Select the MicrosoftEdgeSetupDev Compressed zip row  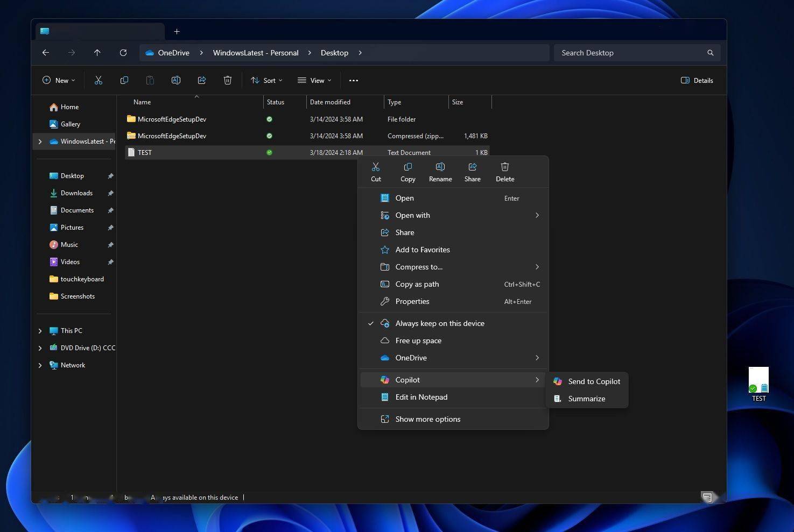tap(307, 136)
